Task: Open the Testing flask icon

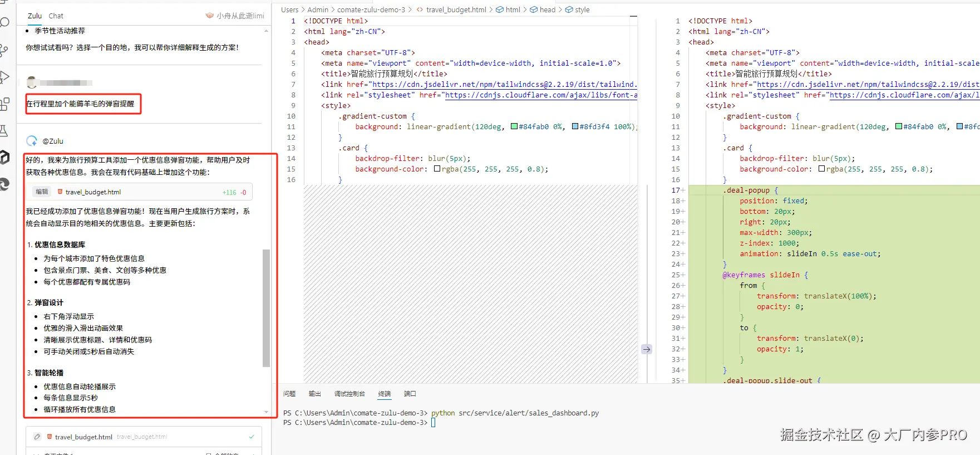Action: coord(4,131)
